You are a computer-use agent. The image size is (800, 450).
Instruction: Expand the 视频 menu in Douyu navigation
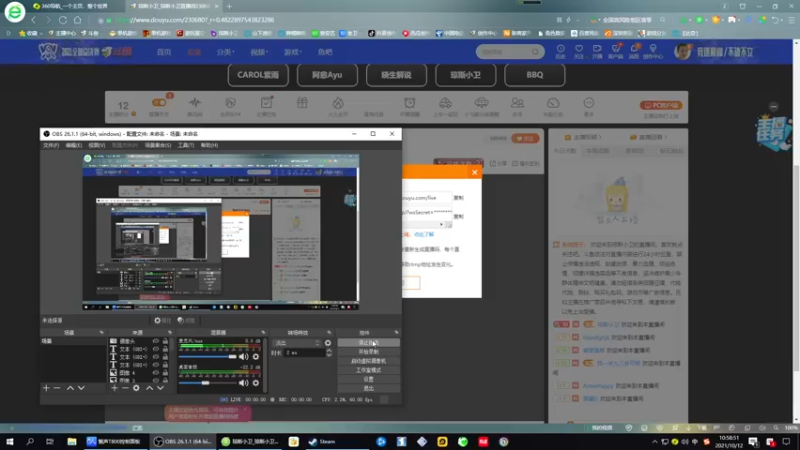pyautogui.click(x=259, y=52)
